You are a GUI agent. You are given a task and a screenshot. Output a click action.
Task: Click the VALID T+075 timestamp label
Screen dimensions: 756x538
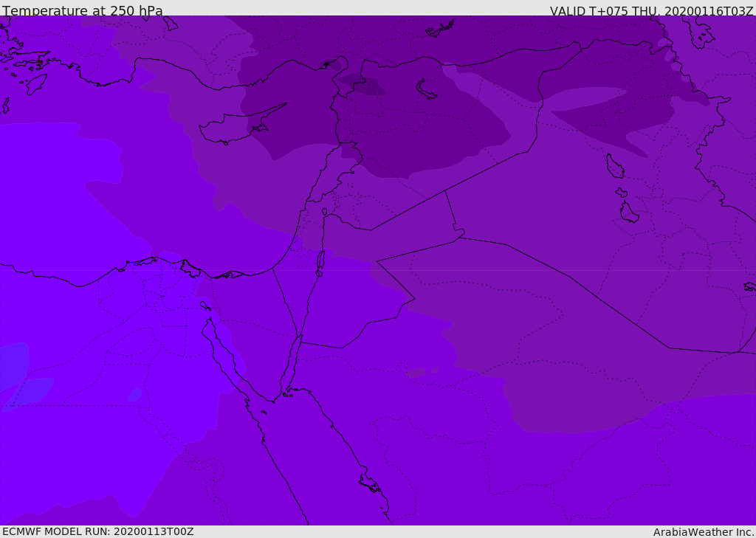(651, 11)
